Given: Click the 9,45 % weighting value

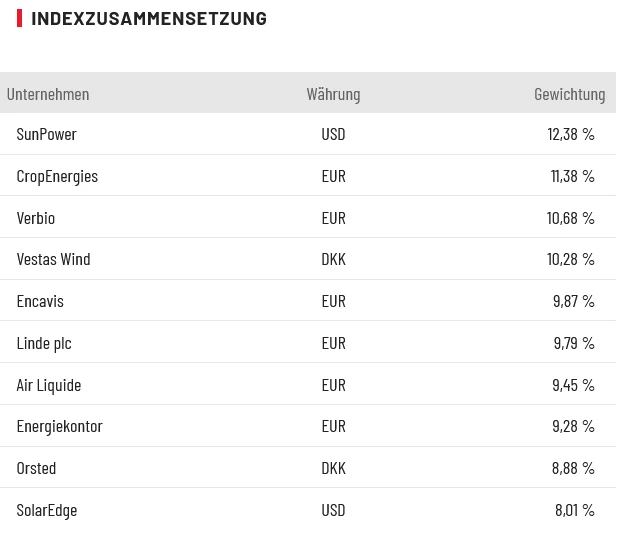Looking at the screenshot, I should tap(573, 385).
